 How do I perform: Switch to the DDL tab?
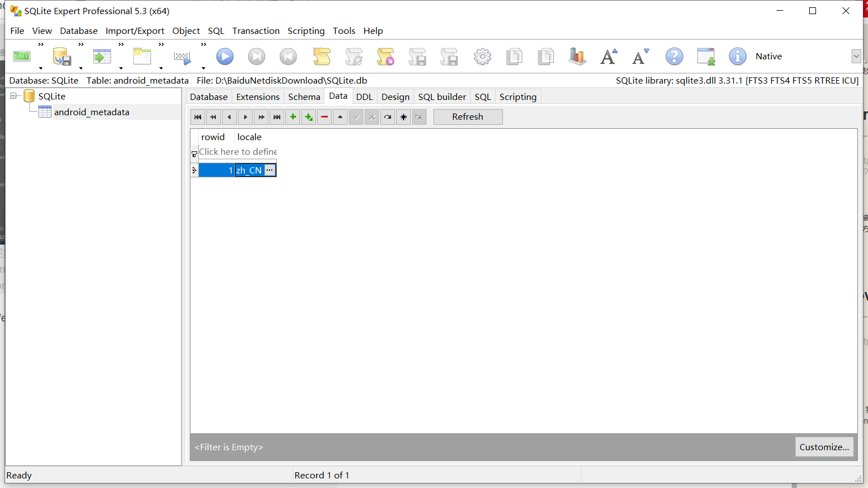pos(364,97)
